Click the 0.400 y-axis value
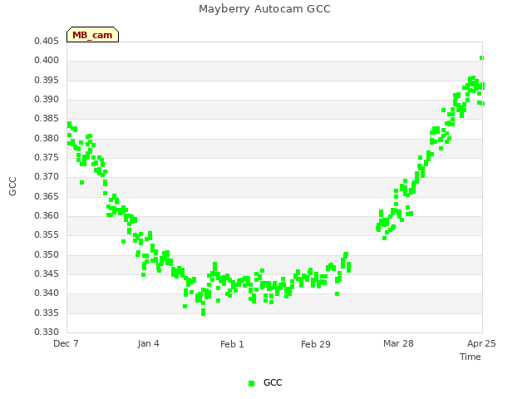Viewport: 532px width, 399px height. 47,61
